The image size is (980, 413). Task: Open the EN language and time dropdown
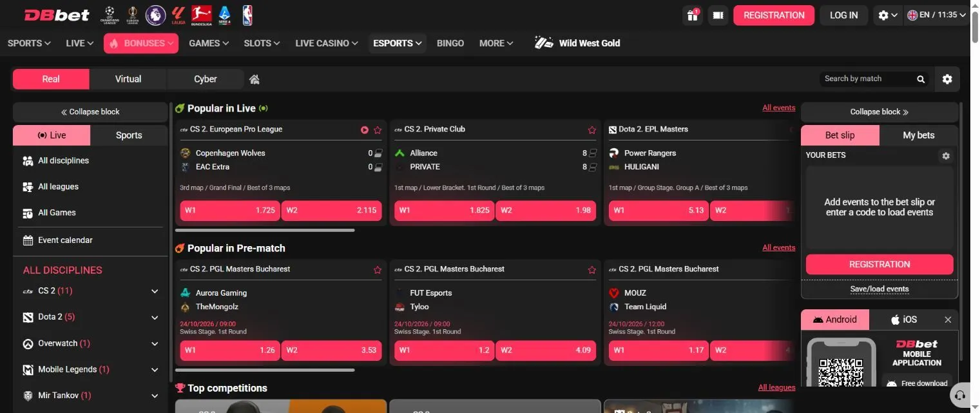tap(937, 15)
